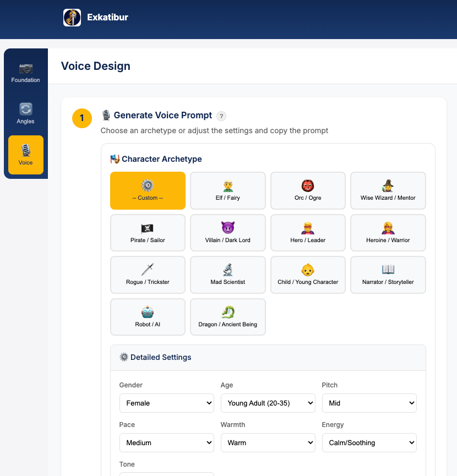Click the help question mark icon

point(221,116)
